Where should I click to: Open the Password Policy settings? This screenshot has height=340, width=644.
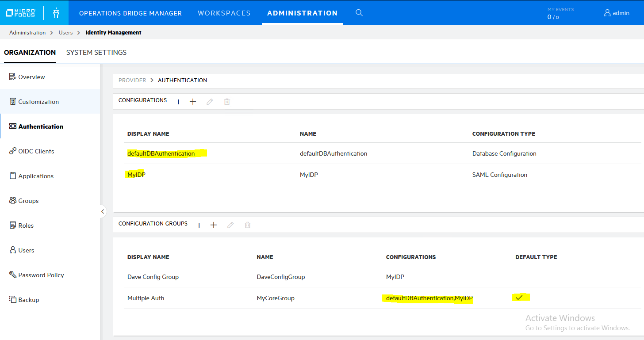tap(41, 275)
